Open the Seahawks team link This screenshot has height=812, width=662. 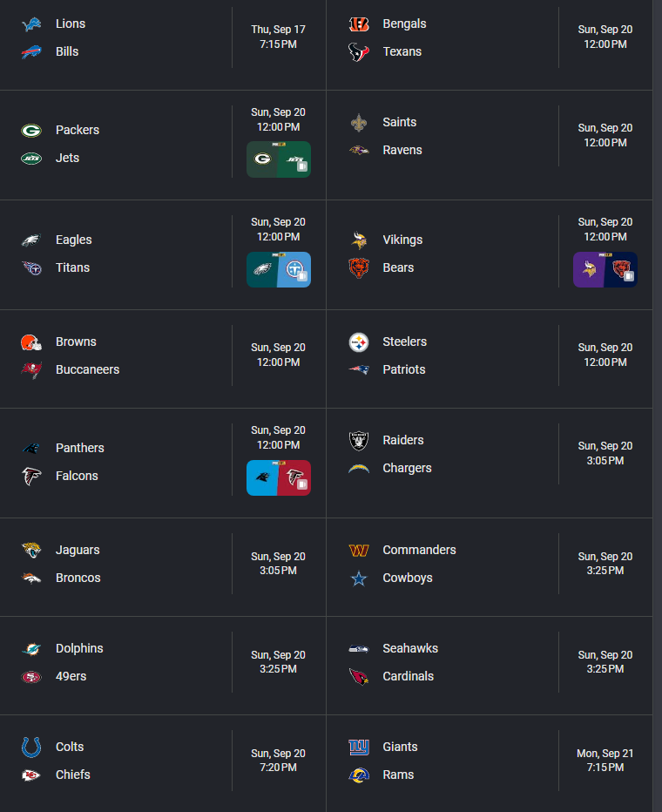click(x=410, y=648)
